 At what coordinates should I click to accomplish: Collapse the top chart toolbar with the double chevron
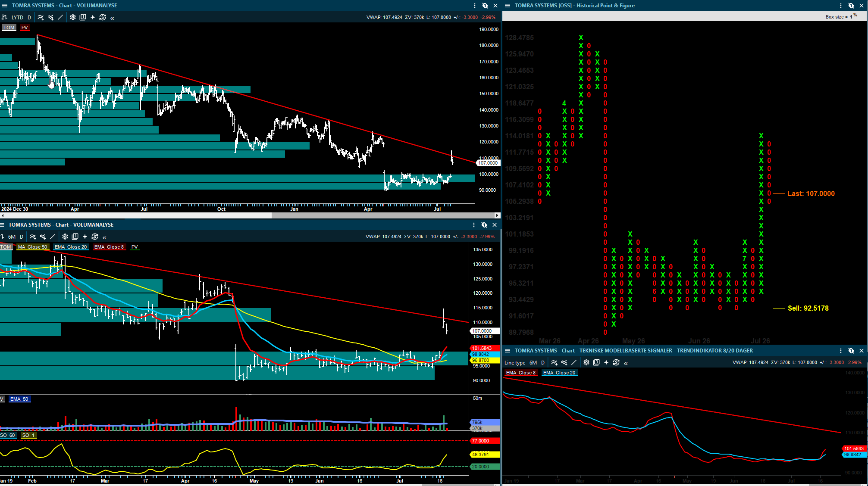[112, 18]
